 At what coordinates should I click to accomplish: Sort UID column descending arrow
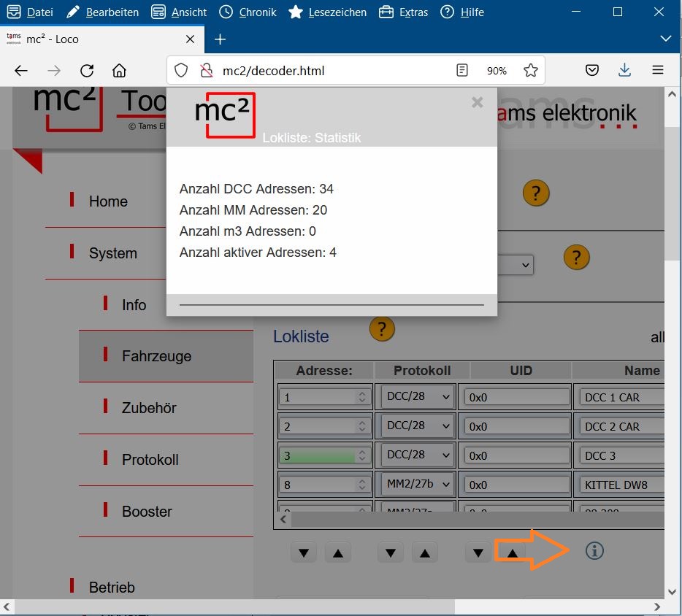click(x=478, y=553)
